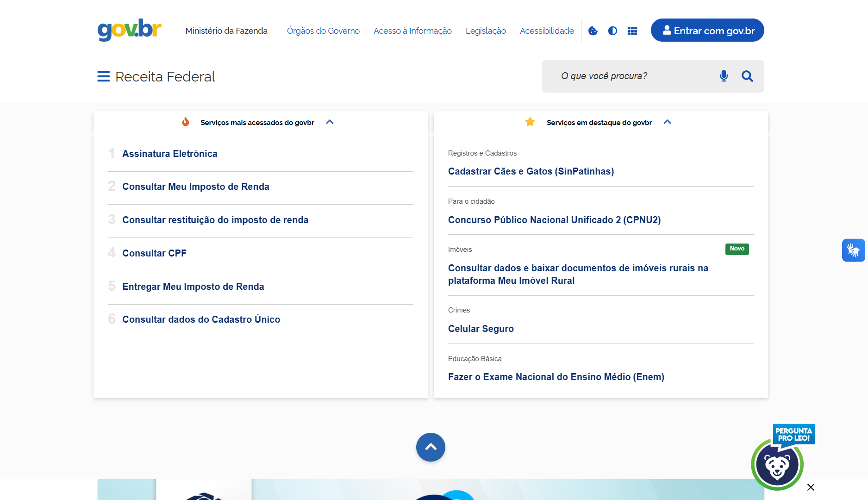Collapse Serviços em destaque do govbr panel
This screenshot has width=868, height=500.
click(667, 122)
